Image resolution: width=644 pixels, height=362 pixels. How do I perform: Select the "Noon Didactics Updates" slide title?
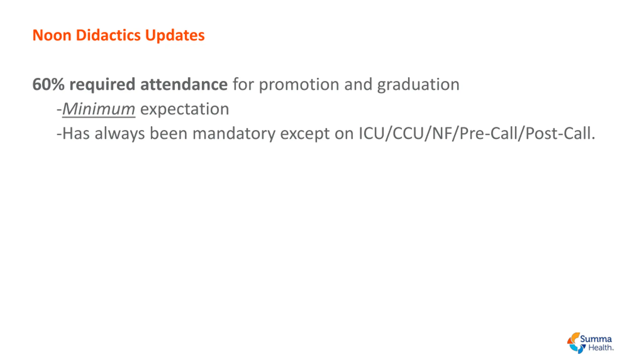click(118, 35)
